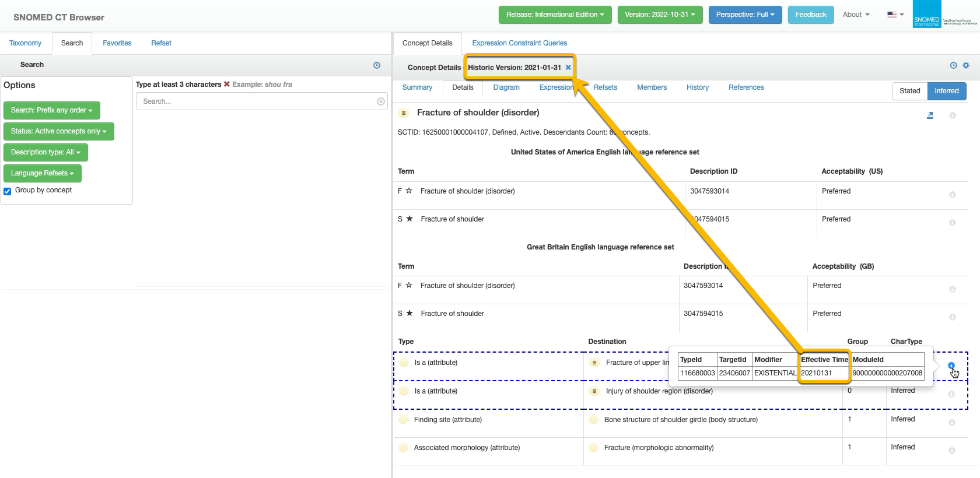Switch to Inferred view
Screen dimensions: 980x478
[946, 91]
